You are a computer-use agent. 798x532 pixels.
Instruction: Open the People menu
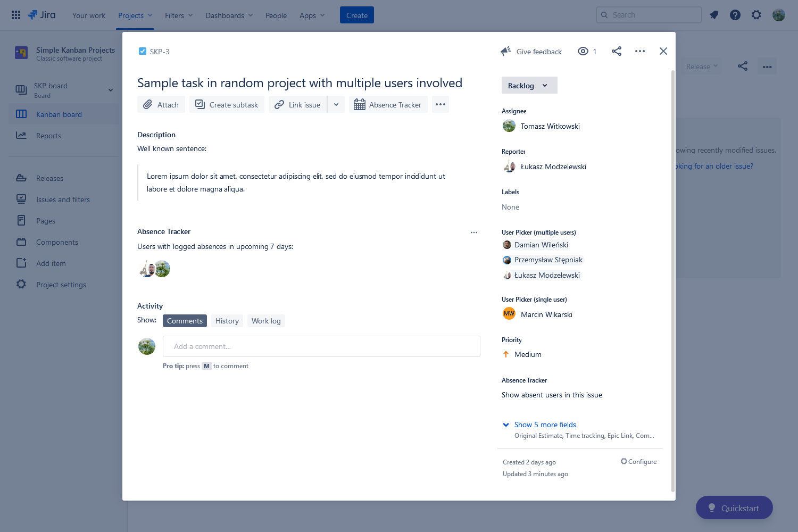pyautogui.click(x=276, y=15)
